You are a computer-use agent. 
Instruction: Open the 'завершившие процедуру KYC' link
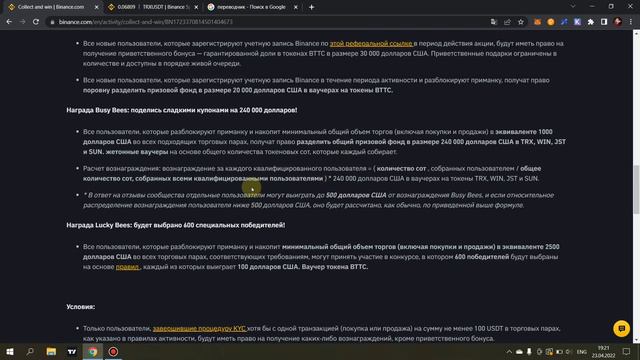click(200, 329)
